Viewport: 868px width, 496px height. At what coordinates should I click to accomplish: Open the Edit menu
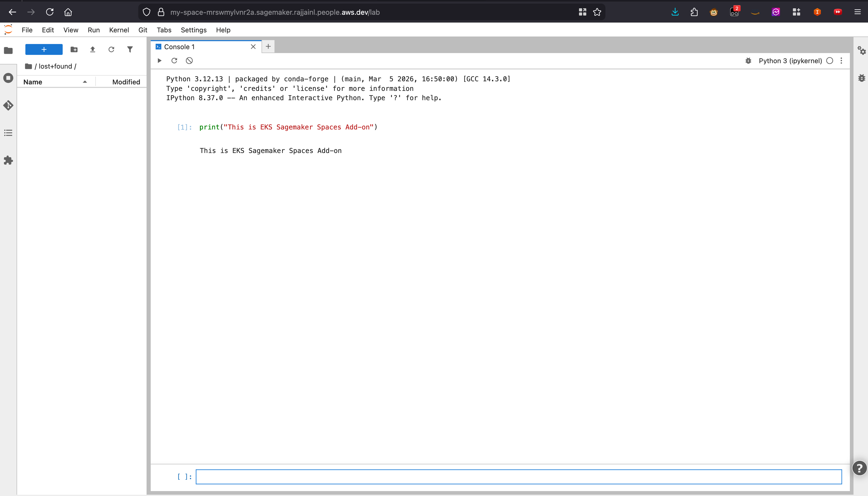point(48,30)
